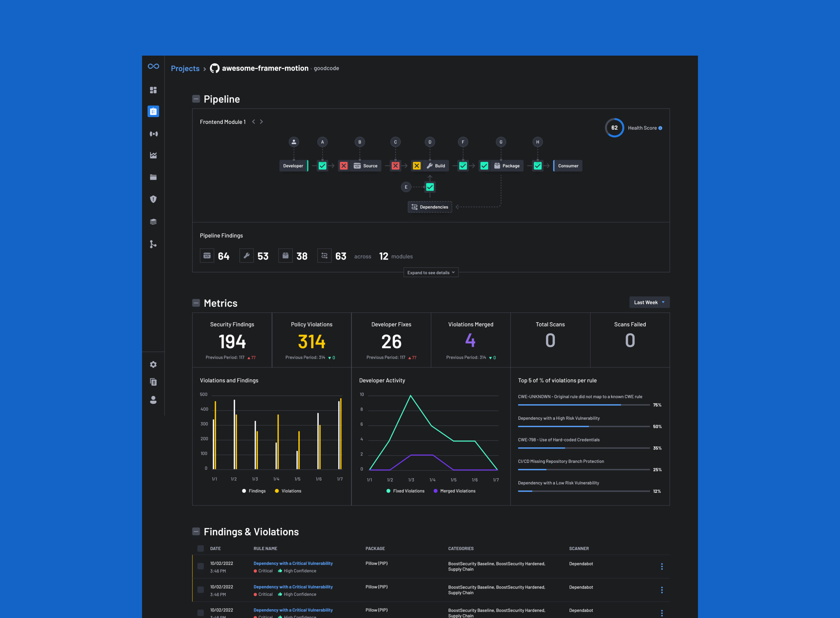The height and width of the screenshot is (618, 840).
Task: Select pipeline node D
Action: click(430, 142)
